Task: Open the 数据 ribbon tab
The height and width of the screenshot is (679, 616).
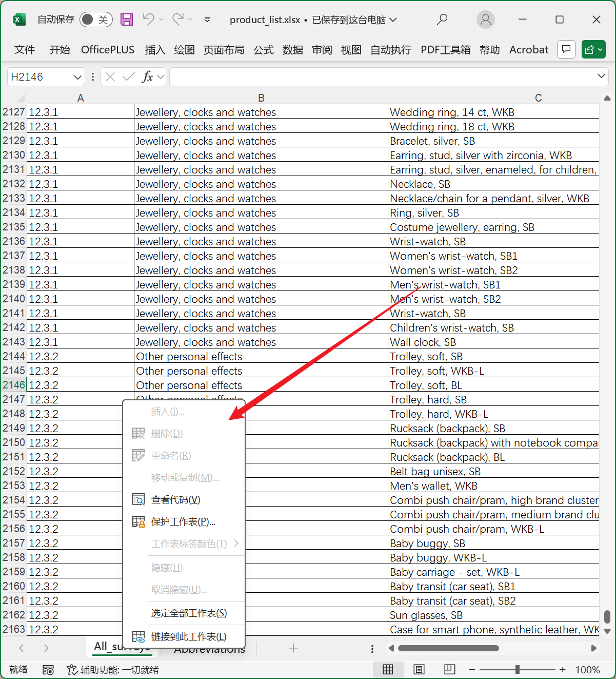Action: (x=292, y=50)
